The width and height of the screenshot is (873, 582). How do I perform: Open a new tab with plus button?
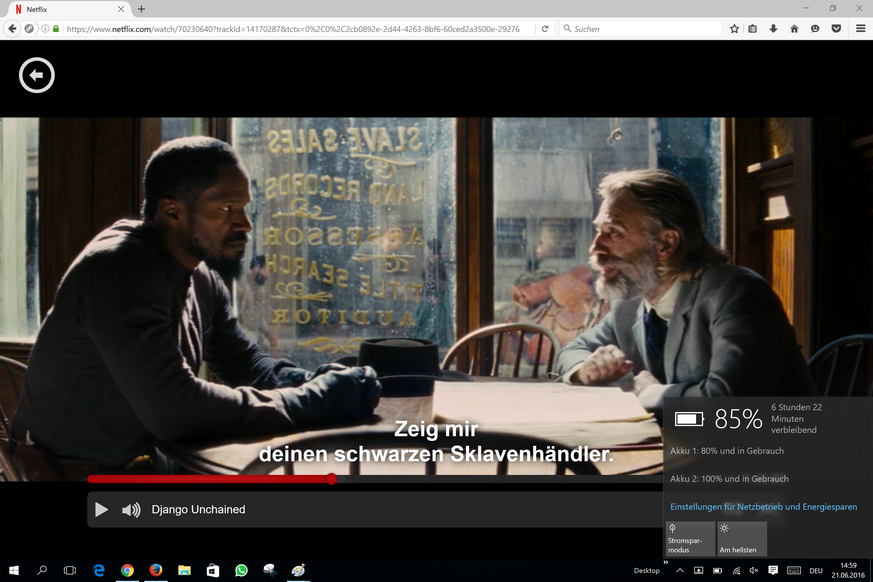coord(141,9)
